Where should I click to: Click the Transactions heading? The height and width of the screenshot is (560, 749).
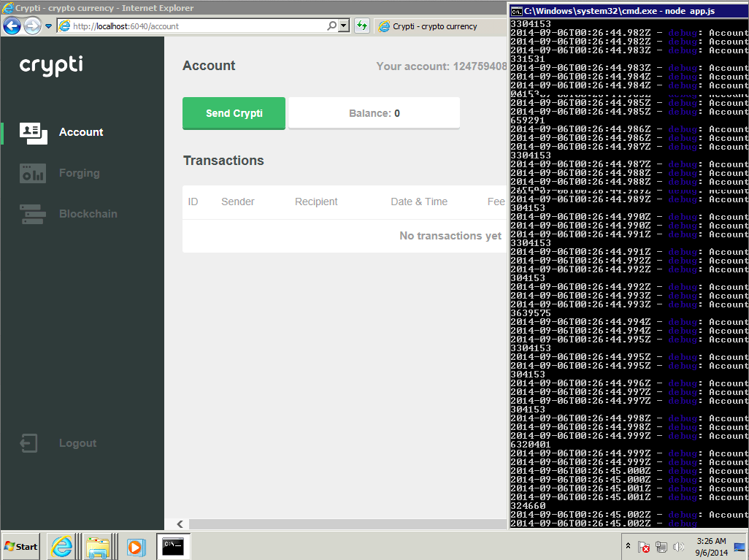click(223, 161)
